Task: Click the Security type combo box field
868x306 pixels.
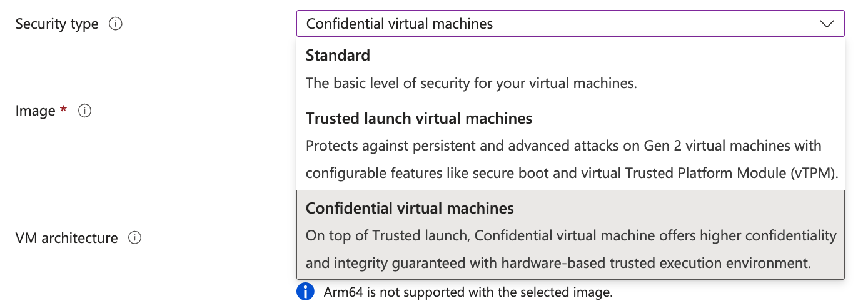Action: (x=570, y=24)
